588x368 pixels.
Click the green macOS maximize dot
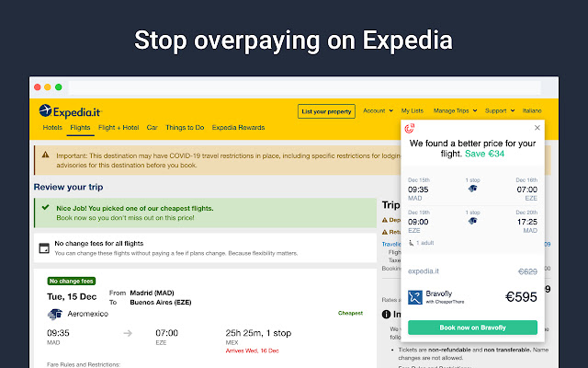coord(59,87)
